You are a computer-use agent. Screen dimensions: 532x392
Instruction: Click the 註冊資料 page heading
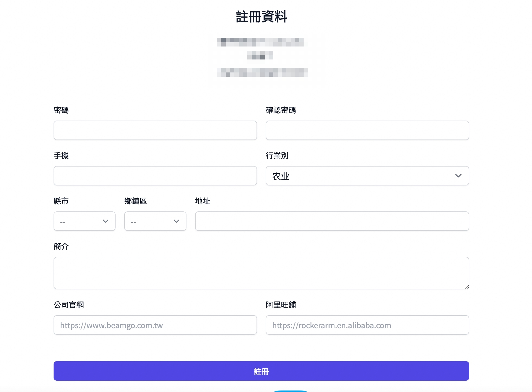tap(261, 17)
